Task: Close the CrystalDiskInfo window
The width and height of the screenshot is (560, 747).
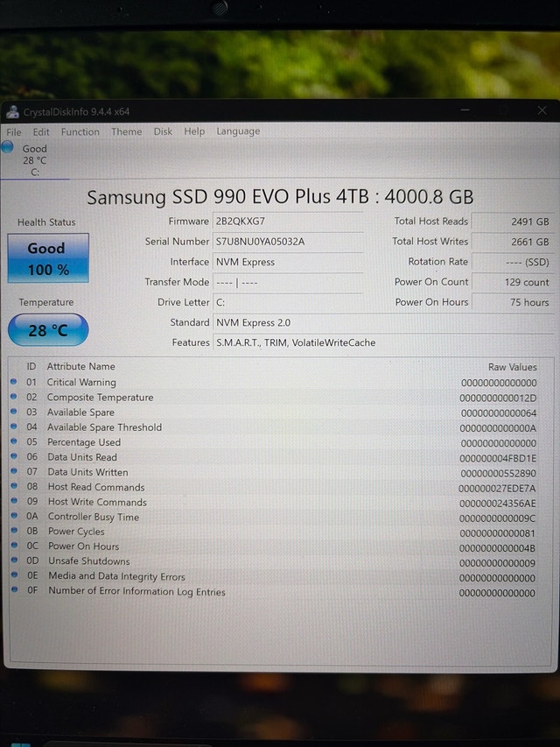Action: tap(542, 110)
